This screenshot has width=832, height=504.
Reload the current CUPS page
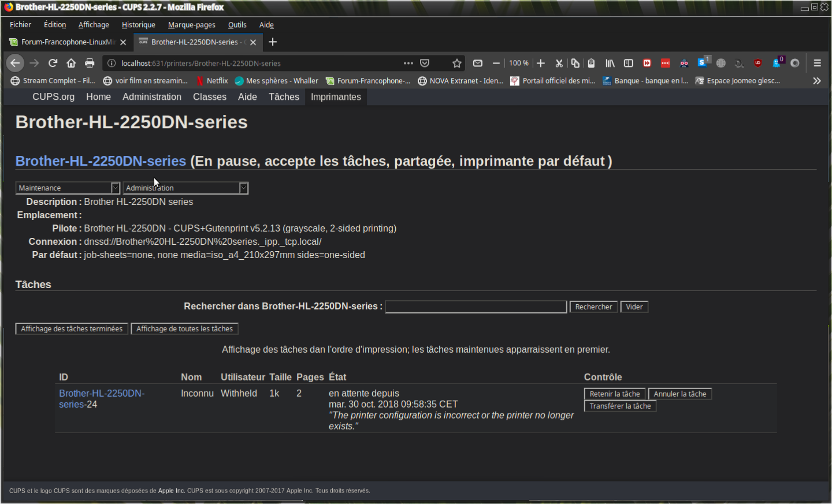[53, 63]
